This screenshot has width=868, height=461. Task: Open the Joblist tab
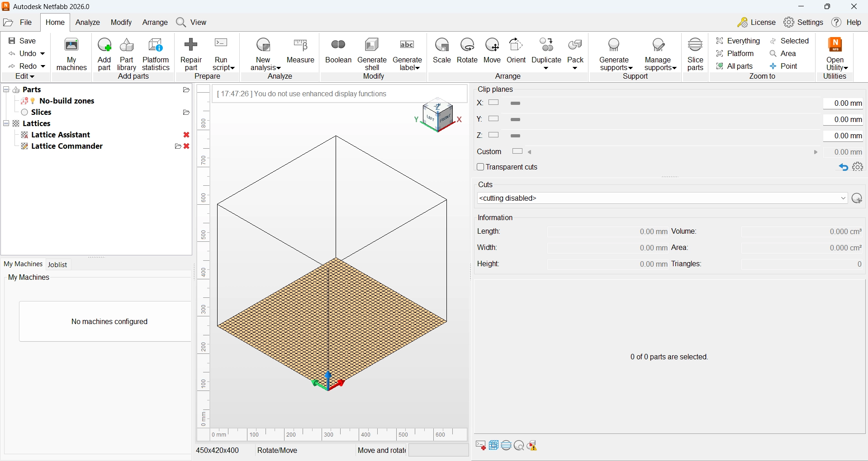coord(57,265)
